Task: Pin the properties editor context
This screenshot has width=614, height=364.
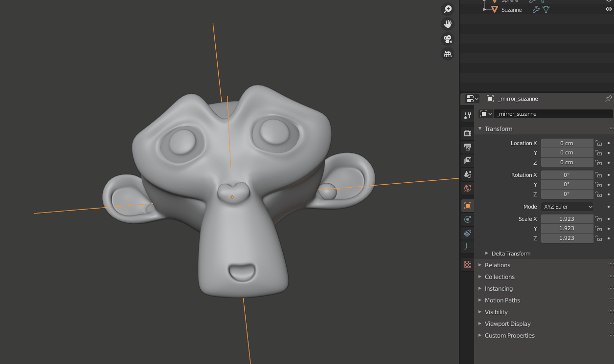Action: [x=608, y=99]
